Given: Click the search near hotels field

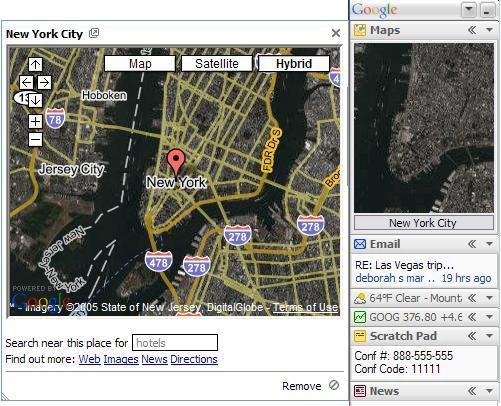Looking at the screenshot, I should point(175,343).
